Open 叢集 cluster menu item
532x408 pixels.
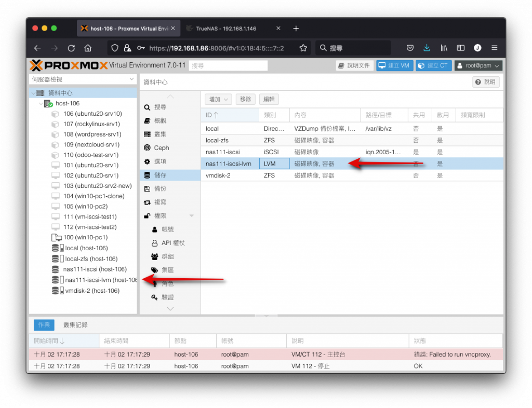tap(170, 134)
